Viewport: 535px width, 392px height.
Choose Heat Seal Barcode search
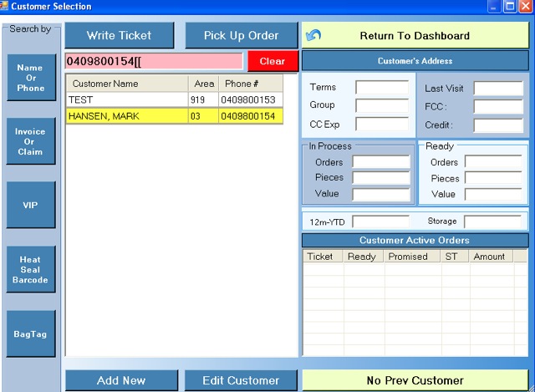(31, 269)
